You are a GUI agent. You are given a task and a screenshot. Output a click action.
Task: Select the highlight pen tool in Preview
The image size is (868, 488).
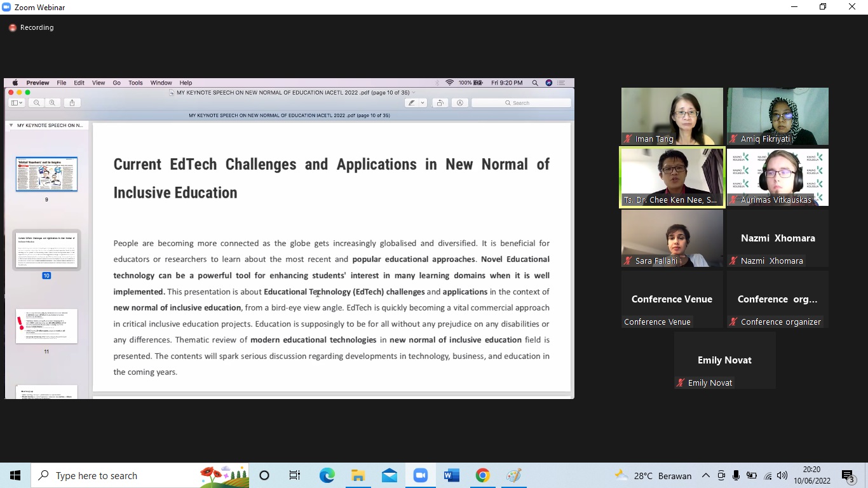tap(412, 103)
